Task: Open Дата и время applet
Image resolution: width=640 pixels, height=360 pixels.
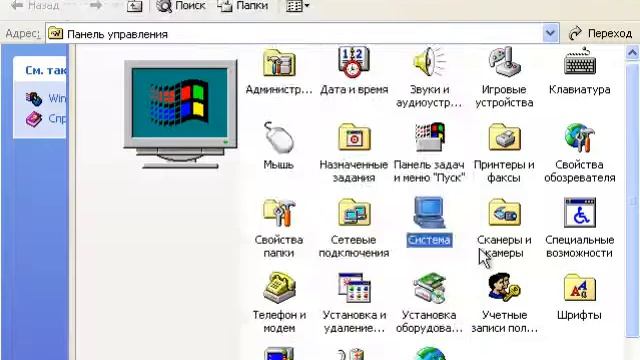Action: tap(354, 62)
